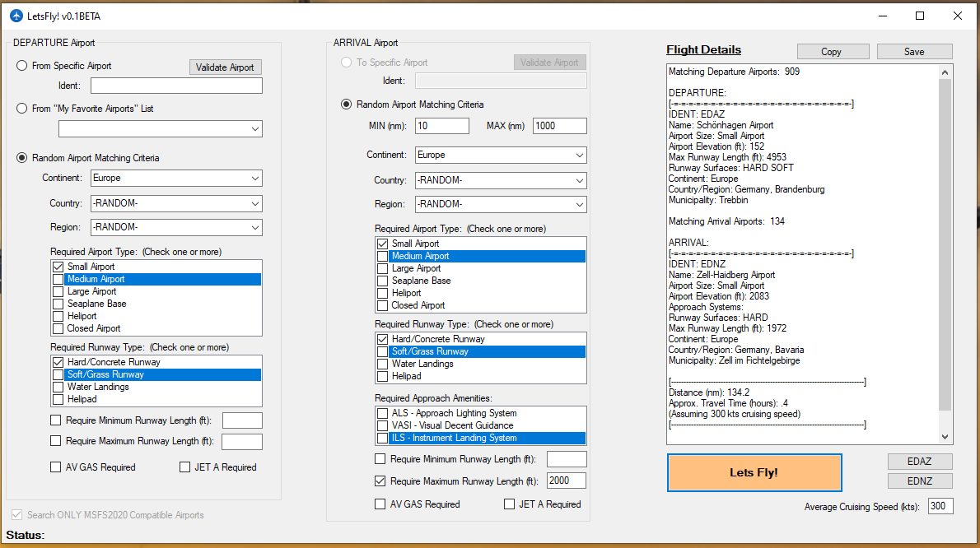Check departure Medium Airport type
This screenshot has height=548, width=980.
[58, 280]
